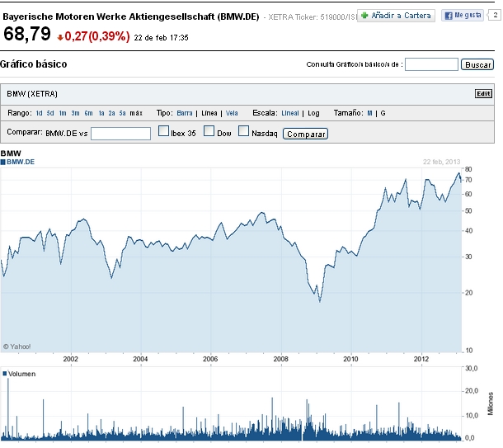Click the 68,79 price quote
The image size is (503, 448).
(x=27, y=34)
